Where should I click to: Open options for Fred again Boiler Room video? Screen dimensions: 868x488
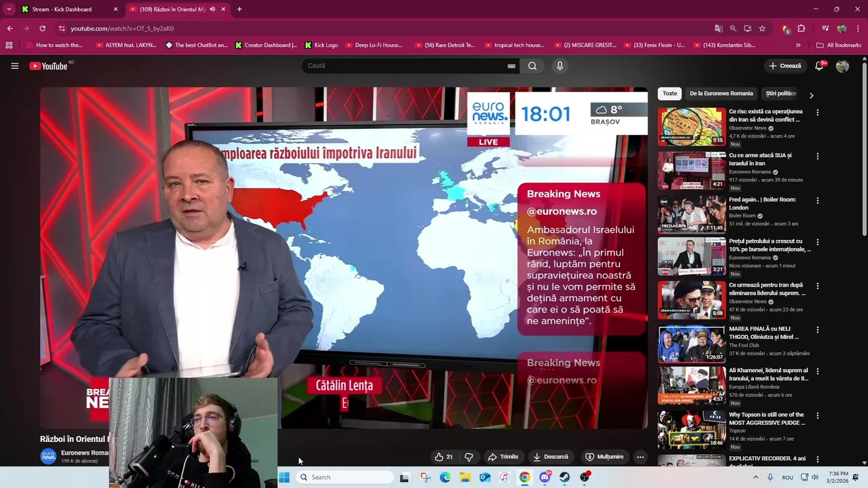(817, 201)
